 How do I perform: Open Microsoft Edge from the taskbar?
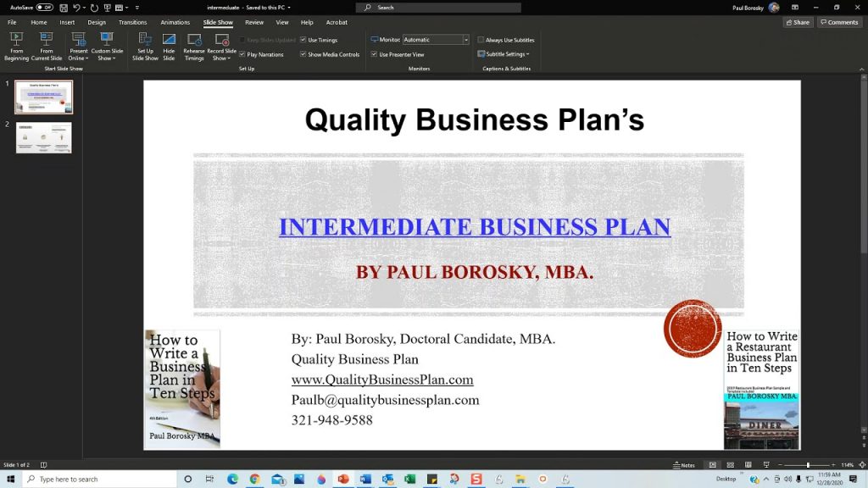[x=232, y=480]
